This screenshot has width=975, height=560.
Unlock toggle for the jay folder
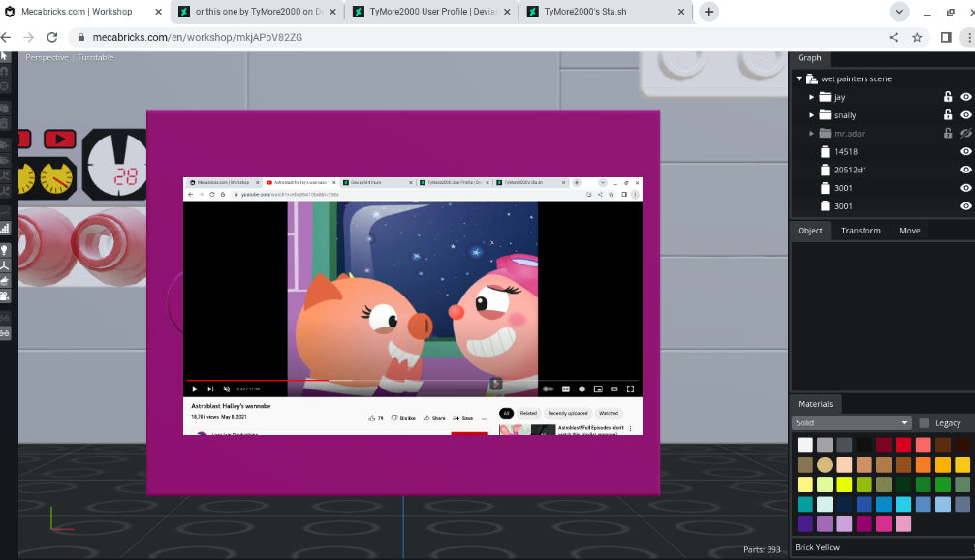coord(948,96)
